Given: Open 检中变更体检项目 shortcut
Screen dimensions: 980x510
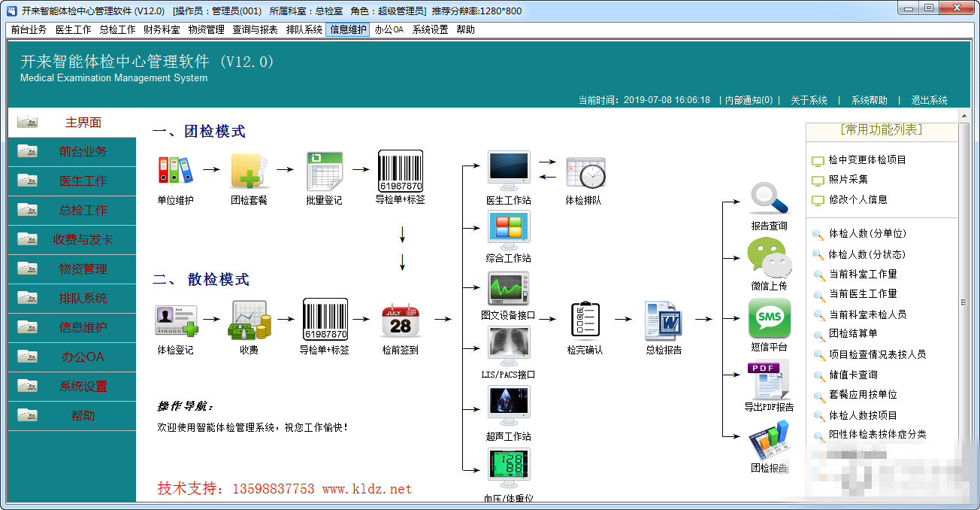Looking at the screenshot, I should (867, 159).
